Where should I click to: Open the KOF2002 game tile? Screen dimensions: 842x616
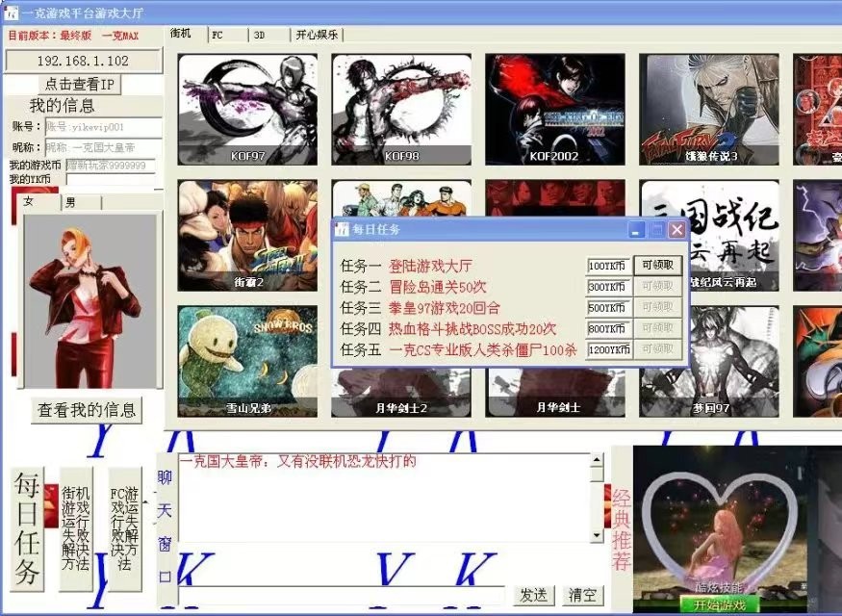[554, 110]
